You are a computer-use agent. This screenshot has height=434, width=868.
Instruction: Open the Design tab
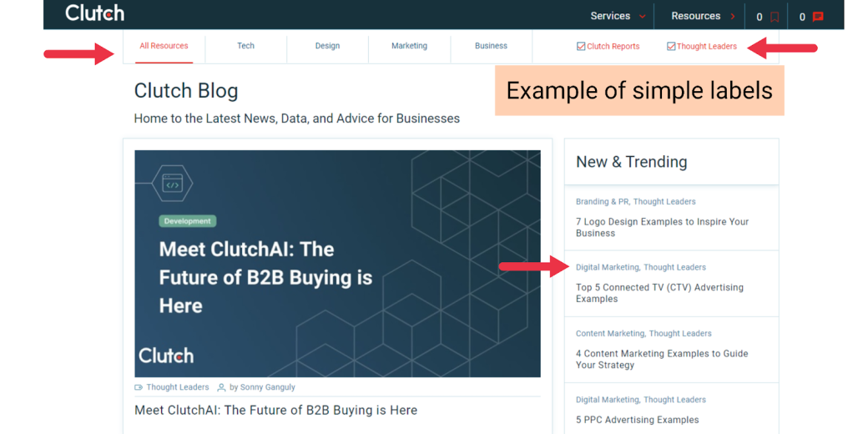327,46
